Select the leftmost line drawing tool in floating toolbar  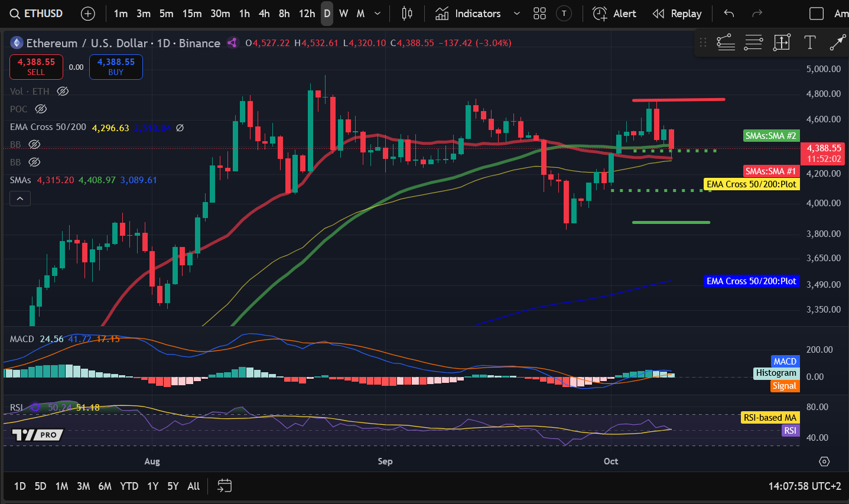pos(726,43)
